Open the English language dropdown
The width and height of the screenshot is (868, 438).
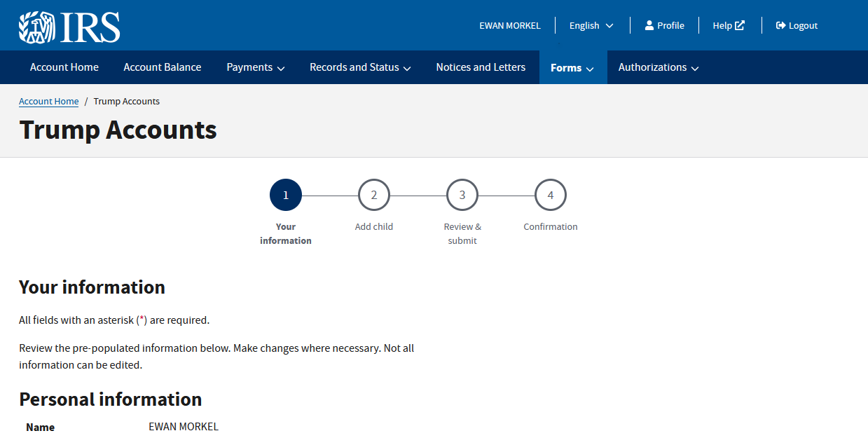click(591, 25)
